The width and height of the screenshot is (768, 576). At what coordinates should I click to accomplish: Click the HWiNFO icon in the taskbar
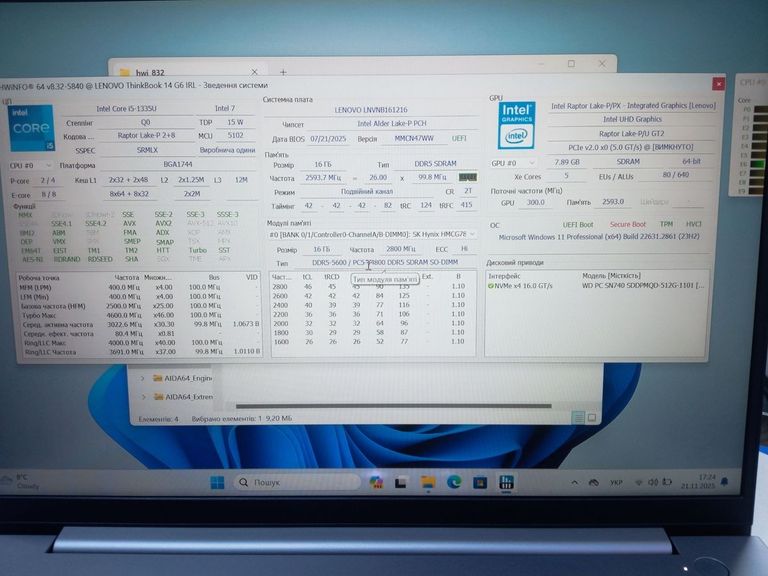(x=505, y=482)
